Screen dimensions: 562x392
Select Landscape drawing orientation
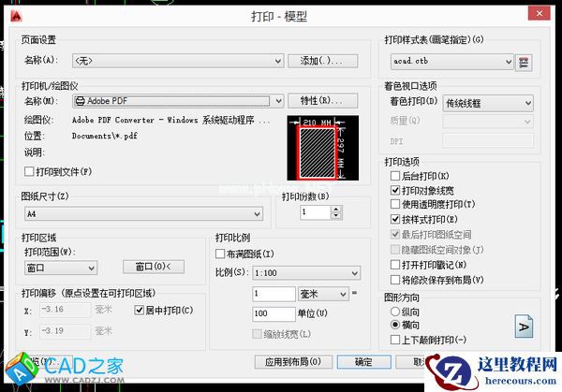[x=395, y=325]
